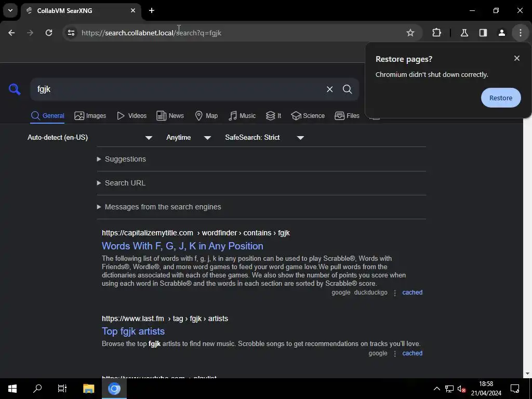
Task: Open Task View on the taskbar
Action: coord(62,389)
